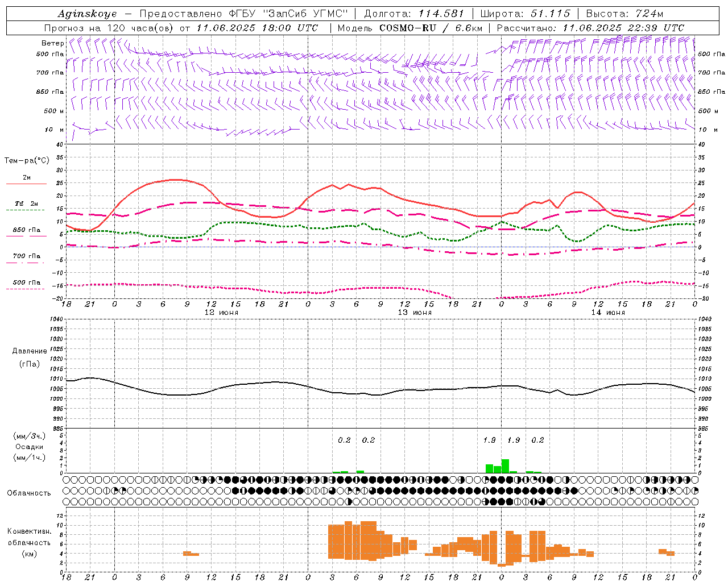Click the elevation text "Высота: 724м"
The height and width of the screenshot is (582, 728).
[624, 14]
